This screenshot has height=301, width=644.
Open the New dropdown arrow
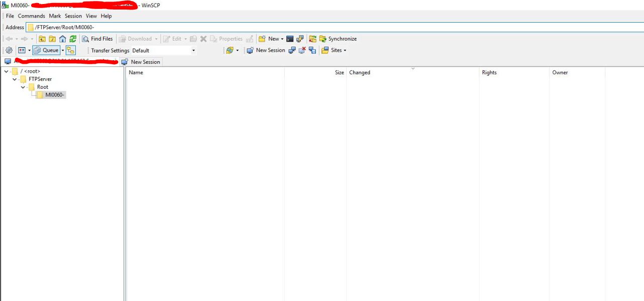[x=282, y=39]
